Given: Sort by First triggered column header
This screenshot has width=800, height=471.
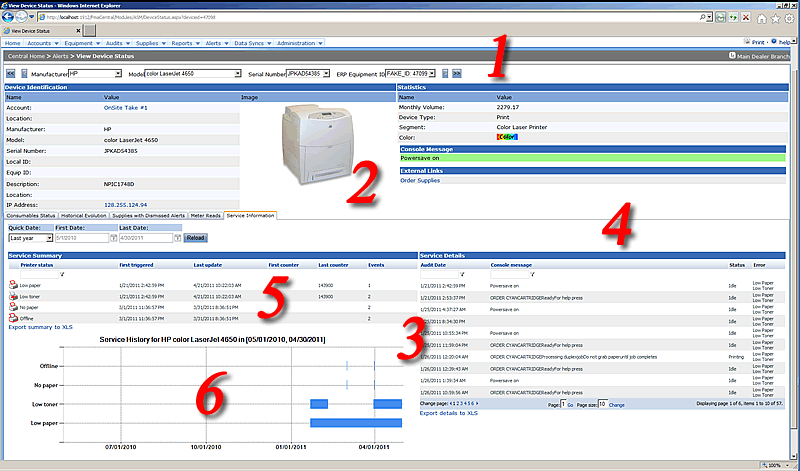Looking at the screenshot, I should click(x=136, y=265).
